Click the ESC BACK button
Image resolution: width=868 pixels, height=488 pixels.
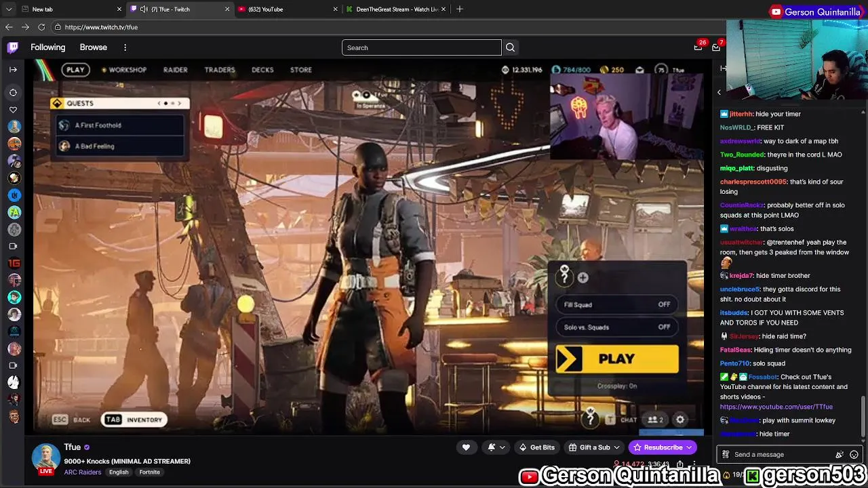pyautogui.click(x=71, y=420)
